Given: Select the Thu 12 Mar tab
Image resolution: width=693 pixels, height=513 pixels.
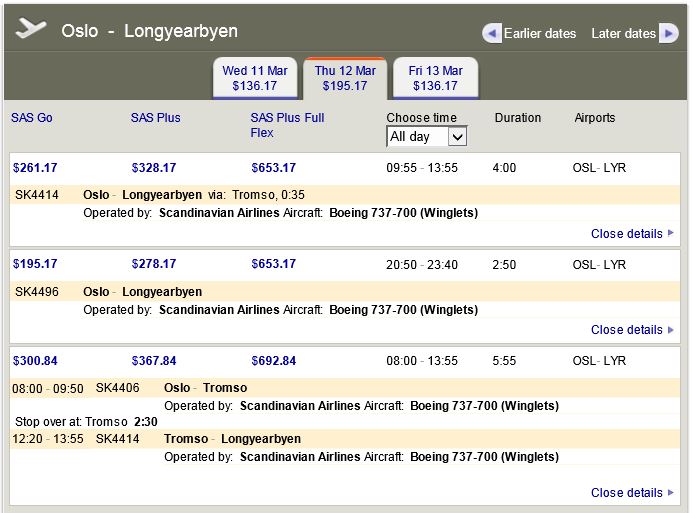Looking at the screenshot, I should 345,78.
